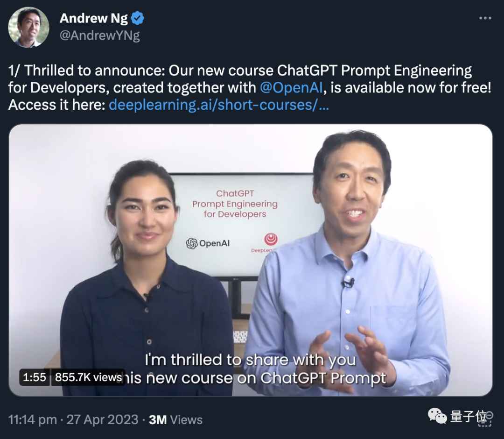504x439 pixels.
Task: Click the 11:14 pm timestamp
Action: 33,420
